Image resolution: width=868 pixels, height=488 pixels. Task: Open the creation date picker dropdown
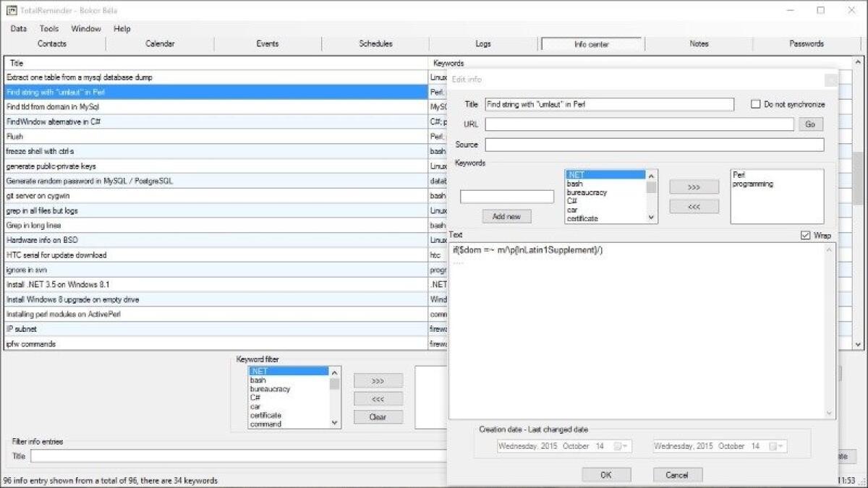[x=624, y=446]
